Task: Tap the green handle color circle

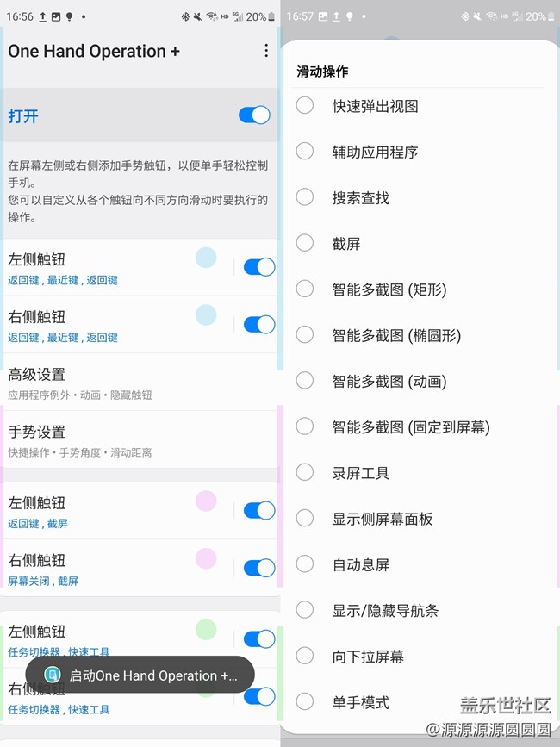Action: (x=207, y=632)
